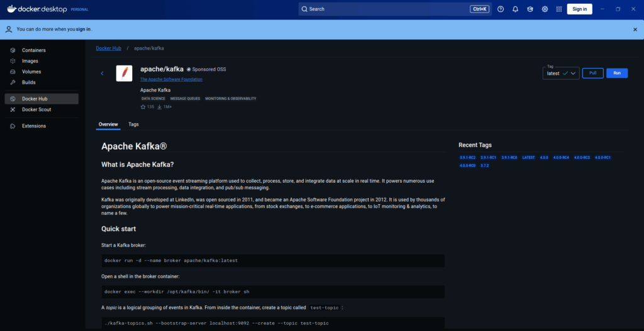Select the 4.0.0-RC3 recent tag

[582, 158]
